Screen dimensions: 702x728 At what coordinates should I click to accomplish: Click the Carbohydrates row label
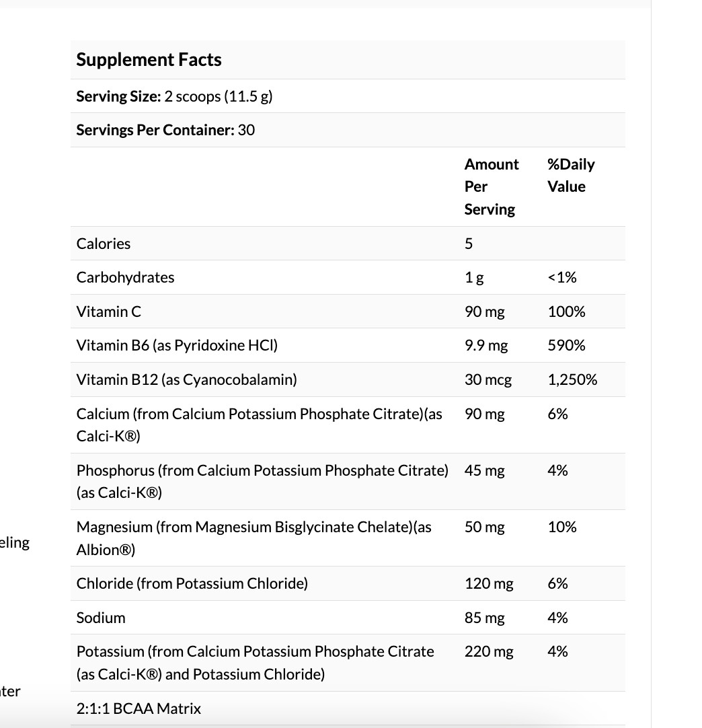[x=125, y=277]
